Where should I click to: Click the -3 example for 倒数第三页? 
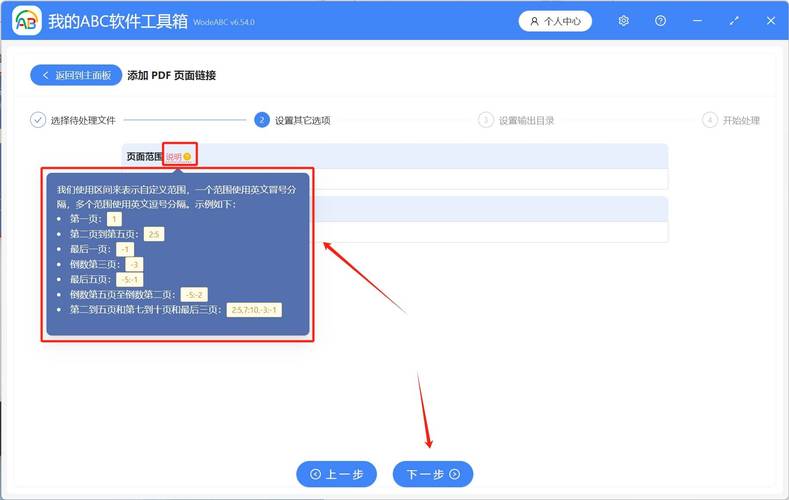coord(134,264)
